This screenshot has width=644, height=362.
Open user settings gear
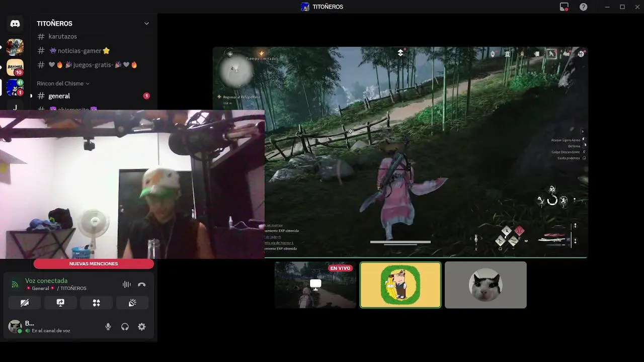tap(142, 327)
